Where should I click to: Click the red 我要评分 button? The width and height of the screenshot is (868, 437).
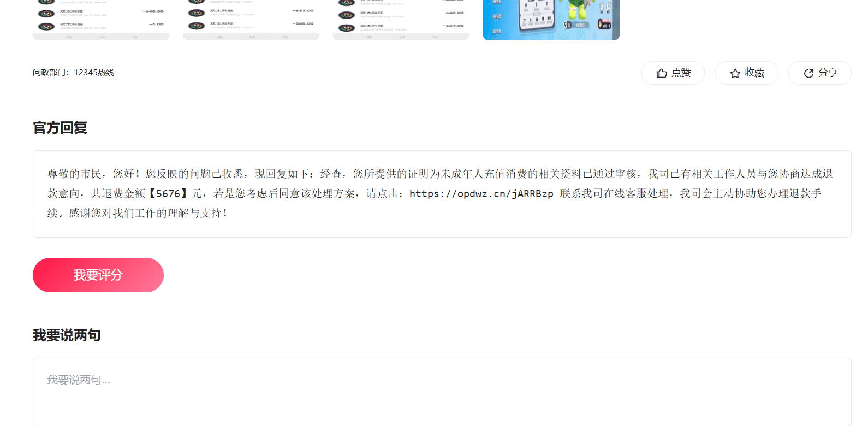[x=98, y=275]
